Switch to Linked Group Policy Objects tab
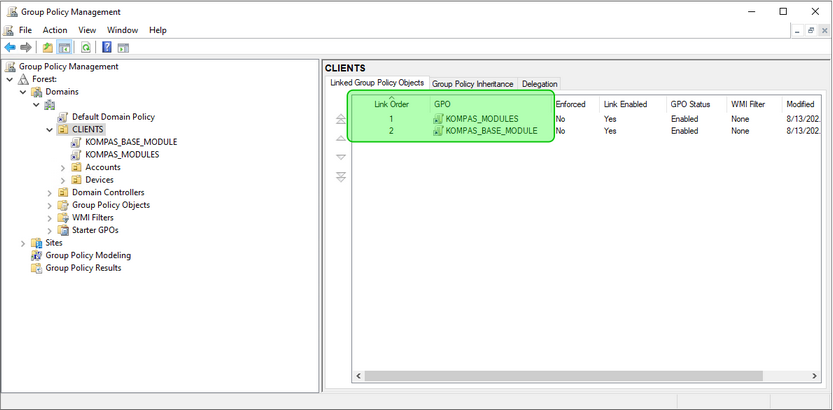 pos(377,83)
